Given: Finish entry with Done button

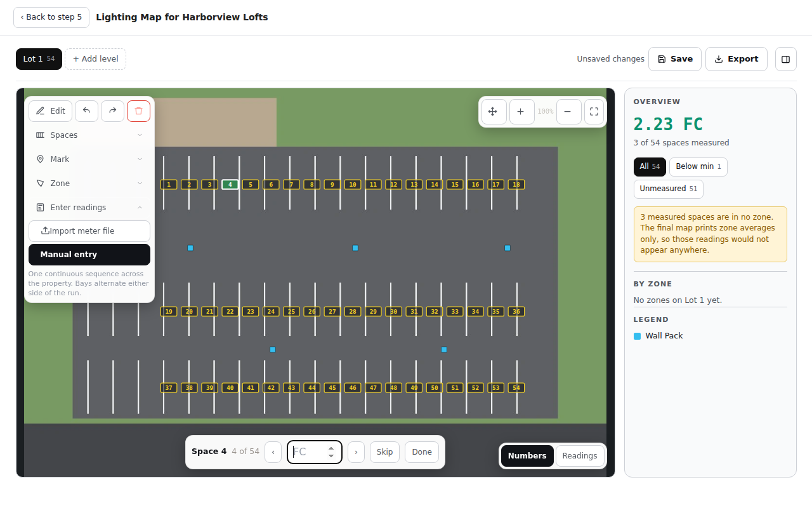Looking at the screenshot, I should point(422,452).
